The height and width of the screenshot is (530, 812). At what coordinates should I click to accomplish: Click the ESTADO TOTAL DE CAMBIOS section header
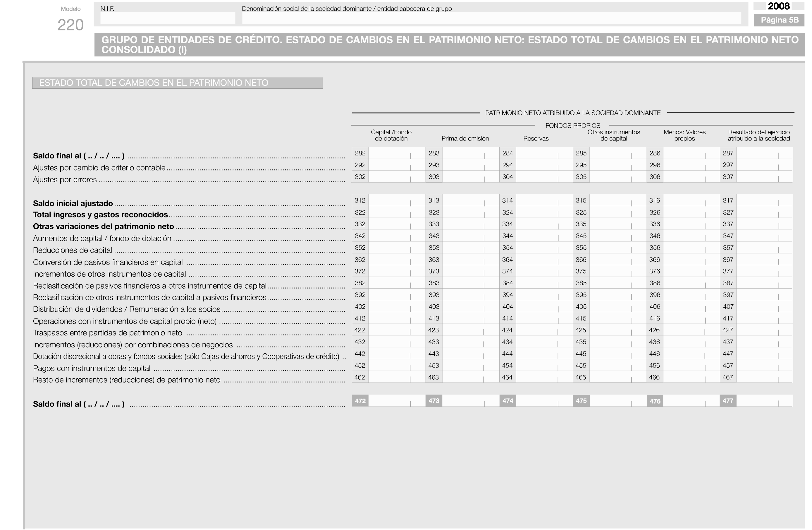click(178, 83)
